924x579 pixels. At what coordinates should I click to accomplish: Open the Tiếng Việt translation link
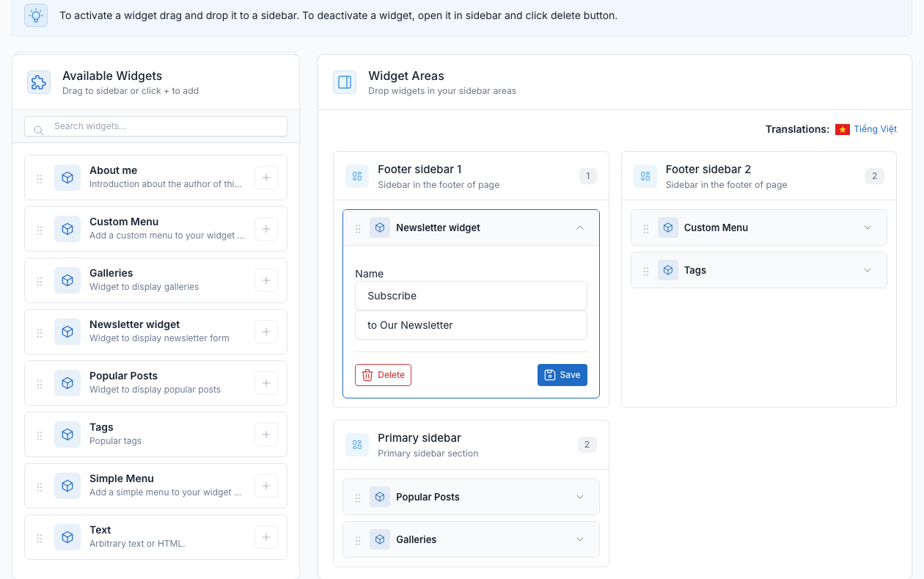876,129
